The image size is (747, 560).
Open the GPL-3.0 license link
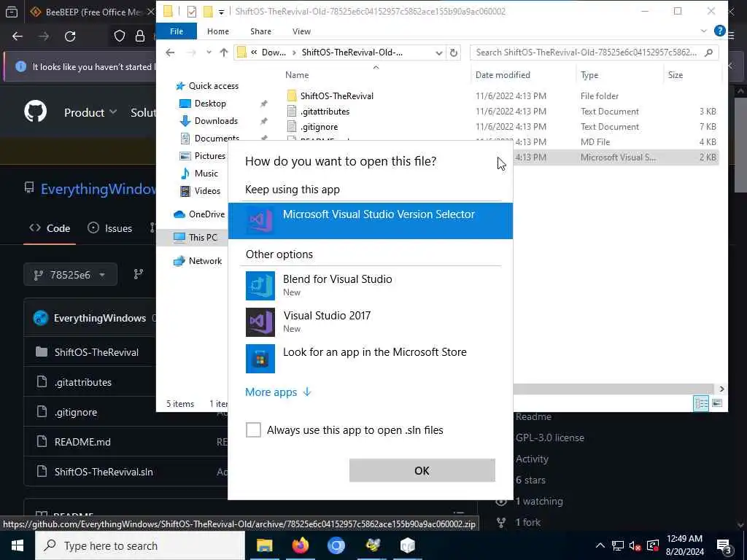click(550, 437)
